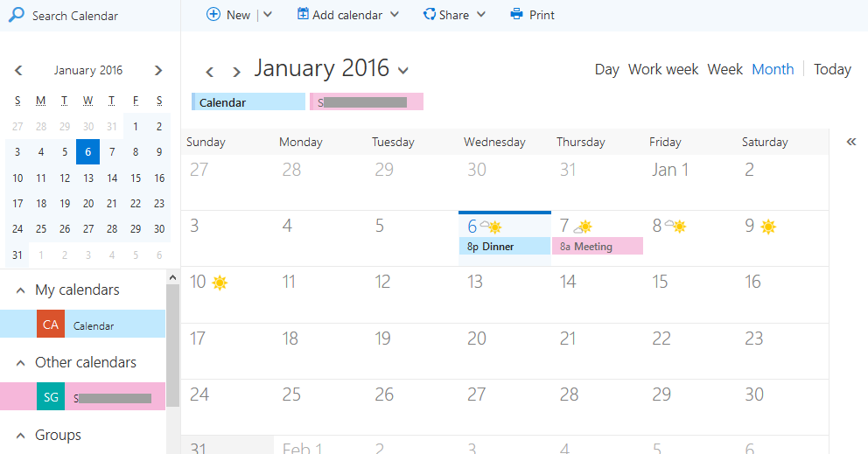Screen dimensions: 868x454
Task: Collapse Groups section
Action: (x=20, y=436)
